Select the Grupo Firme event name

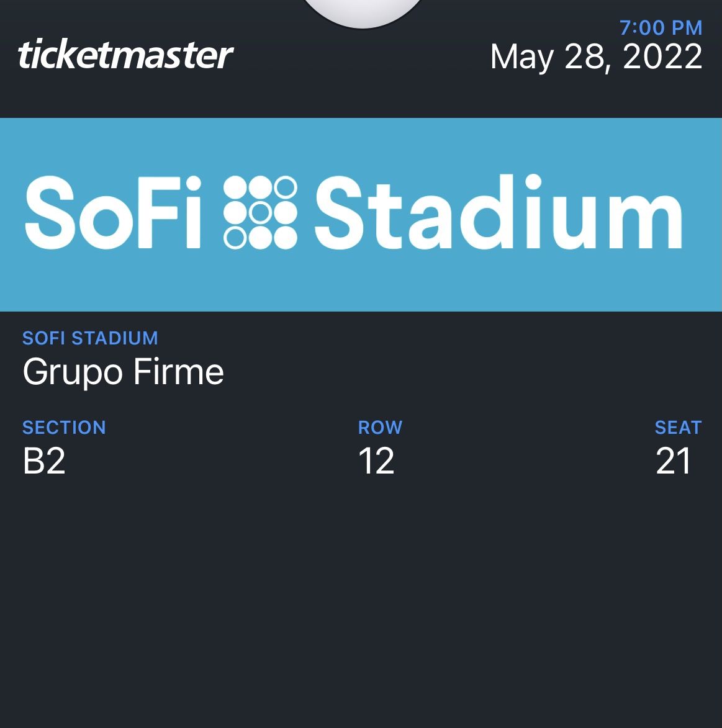[123, 372]
